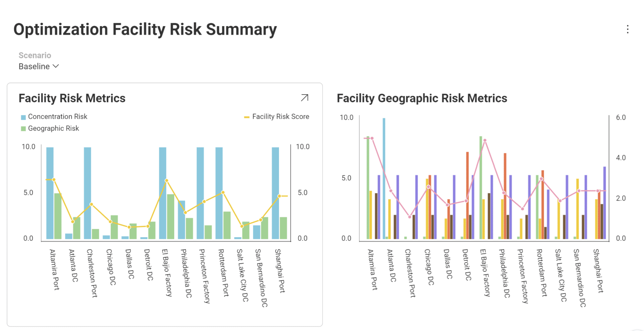Expand the Facility Risk Metrics chart

[x=305, y=98]
